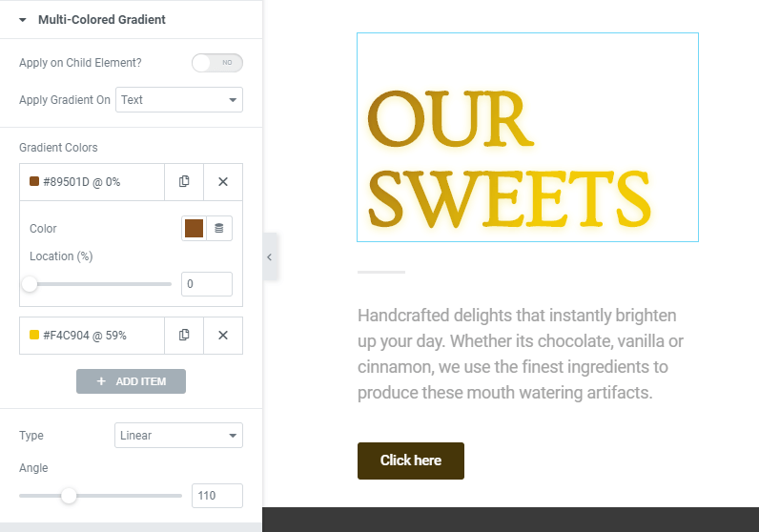
Task: Remove the #89501D gradient color item
Action: pos(223,181)
